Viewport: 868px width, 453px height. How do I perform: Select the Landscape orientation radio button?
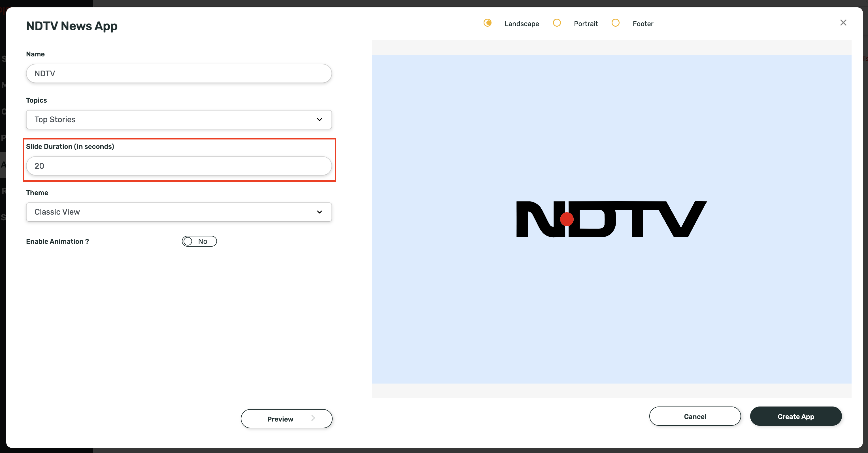pyautogui.click(x=487, y=23)
